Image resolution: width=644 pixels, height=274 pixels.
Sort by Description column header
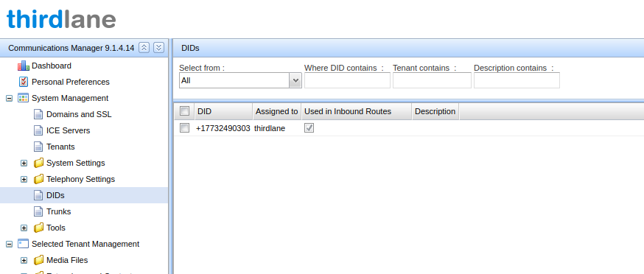click(x=435, y=111)
